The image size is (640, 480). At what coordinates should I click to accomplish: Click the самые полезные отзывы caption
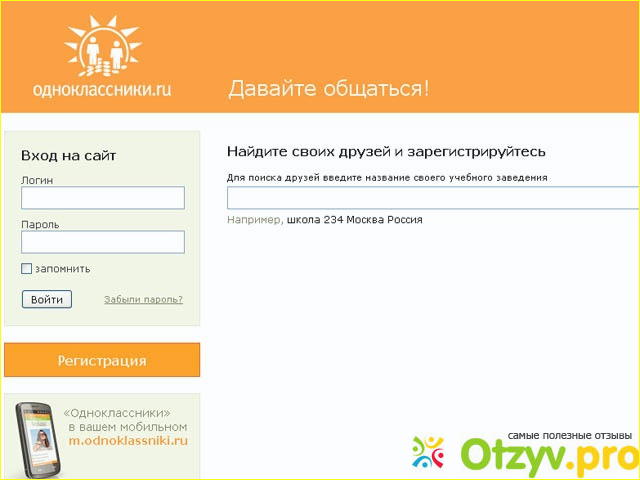(569, 436)
